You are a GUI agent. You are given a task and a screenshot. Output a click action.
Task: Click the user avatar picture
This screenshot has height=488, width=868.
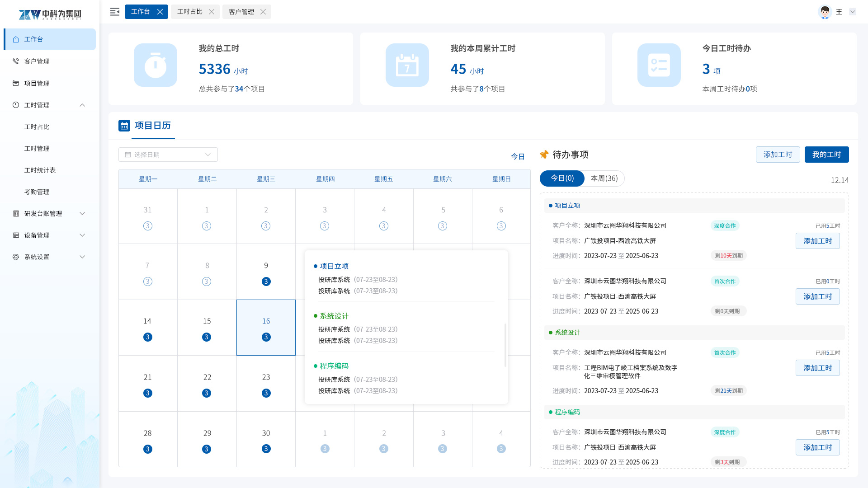[825, 12]
